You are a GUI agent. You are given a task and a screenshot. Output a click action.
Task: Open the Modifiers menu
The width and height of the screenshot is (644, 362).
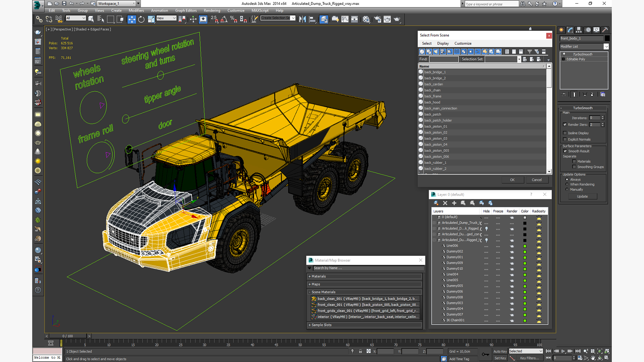(136, 11)
